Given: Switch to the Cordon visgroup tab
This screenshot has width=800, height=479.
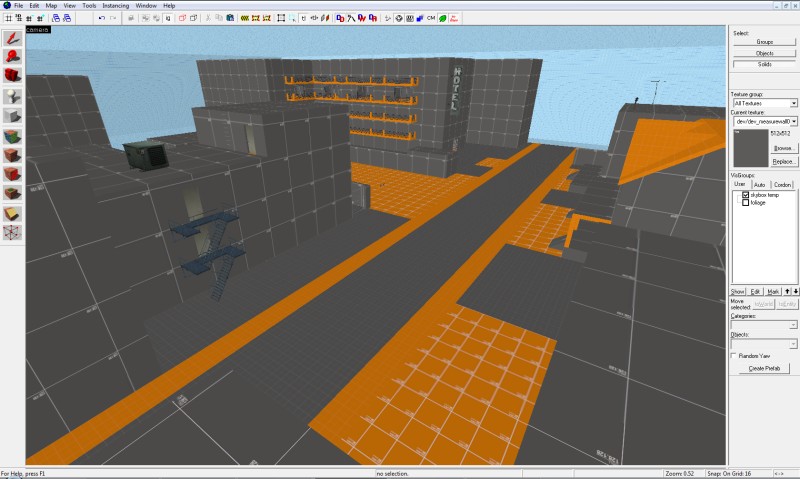Looking at the screenshot, I should (x=782, y=185).
